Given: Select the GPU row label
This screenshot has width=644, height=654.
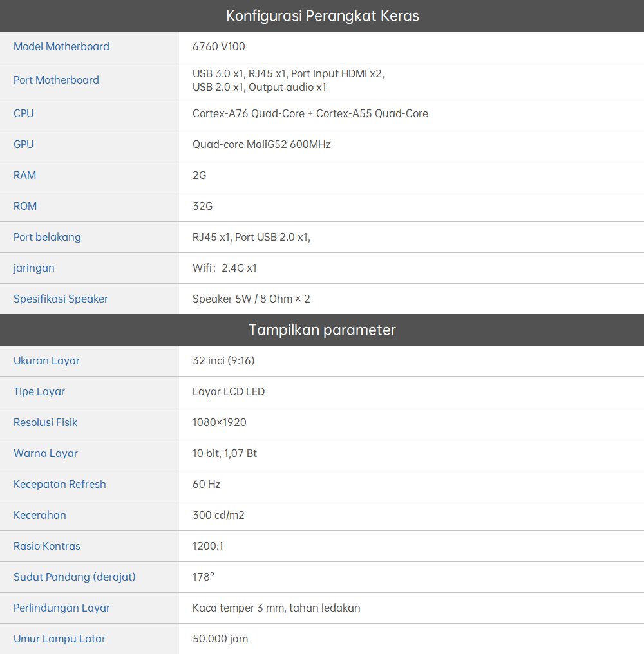Looking at the screenshot, I should 24,144.
